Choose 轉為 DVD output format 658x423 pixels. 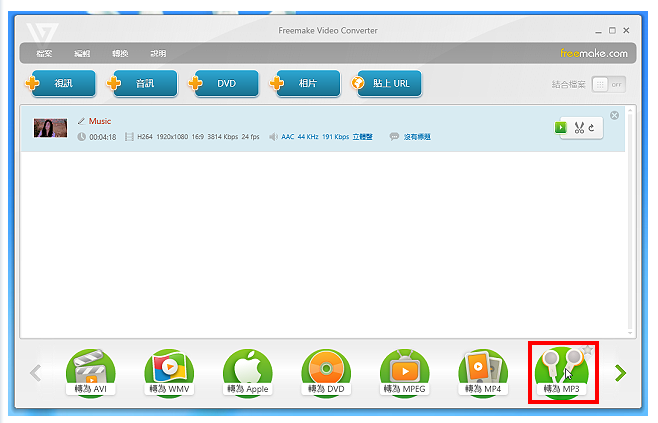[326, 373]
